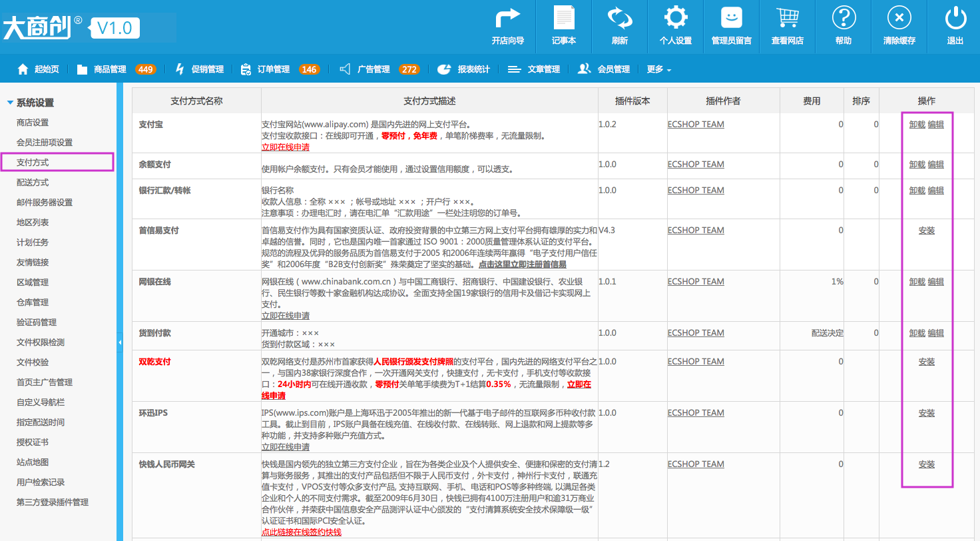Select 站点地图 in sidebar
Viewport: 980px width, 541px height.
click(x=33, y=462)
